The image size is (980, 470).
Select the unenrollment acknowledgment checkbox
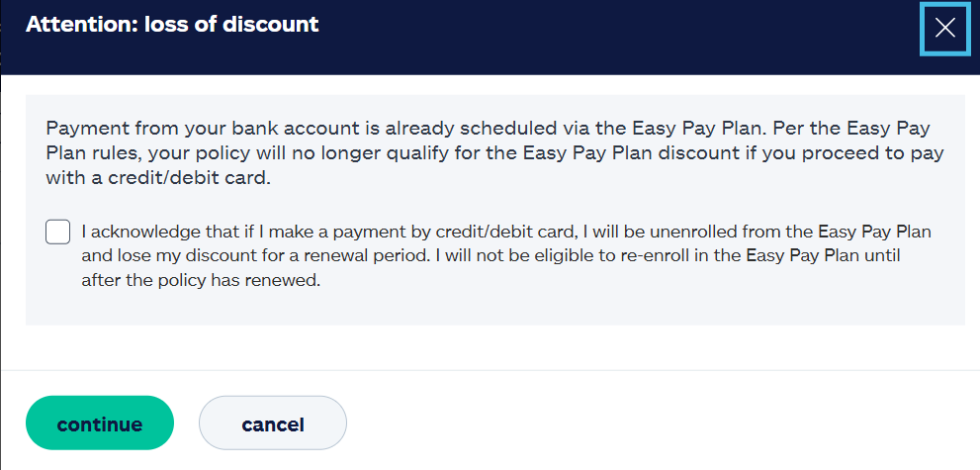[x=58, y=233]
